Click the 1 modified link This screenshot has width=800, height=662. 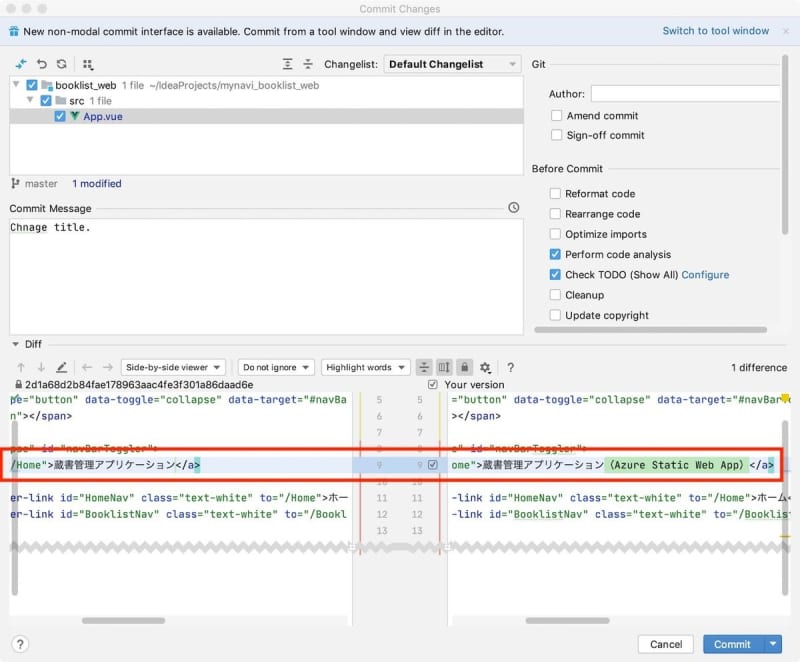[97, 184]
